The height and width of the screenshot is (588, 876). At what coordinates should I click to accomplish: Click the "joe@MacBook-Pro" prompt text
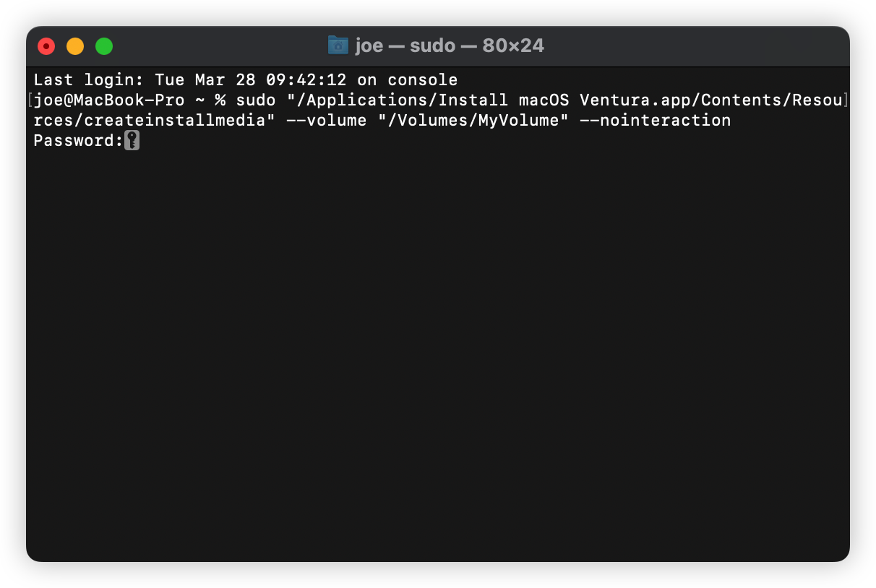pos(109,100)
